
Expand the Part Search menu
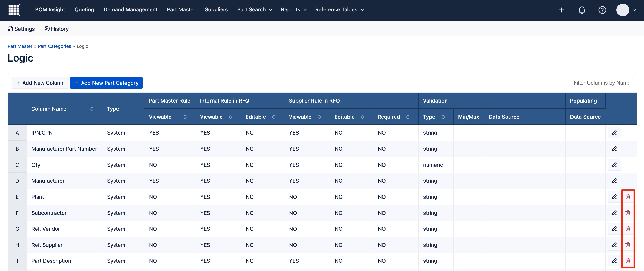pyautogui.click(x=254, y=10)
